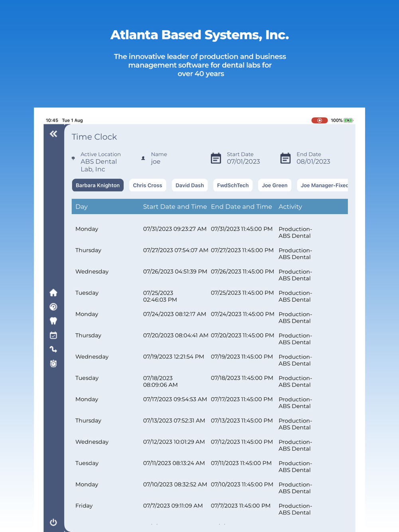This screenshot has width=399, height=532.
Task: Click end time 07/31/2023 11:45:00 PM
Action: 242,229
